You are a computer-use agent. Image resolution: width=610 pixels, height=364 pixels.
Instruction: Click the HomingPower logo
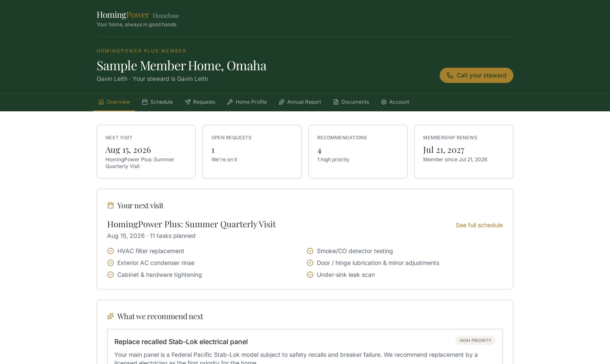point(123,15)
